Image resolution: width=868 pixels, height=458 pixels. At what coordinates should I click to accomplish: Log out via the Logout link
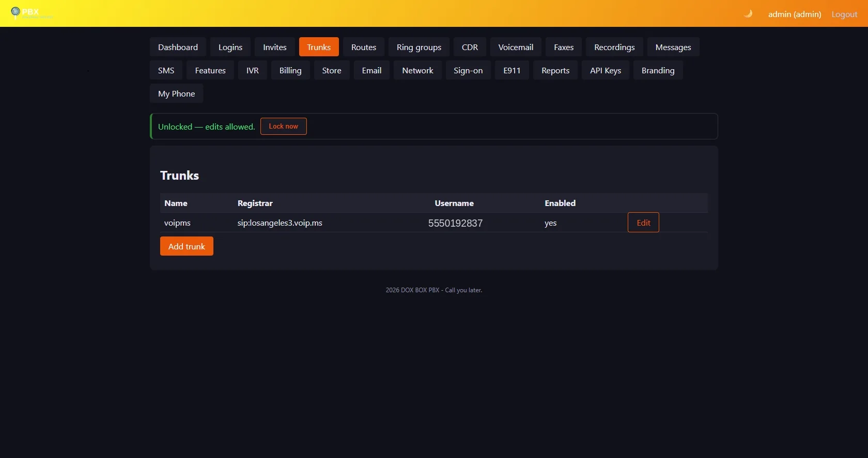pos(844,14)
